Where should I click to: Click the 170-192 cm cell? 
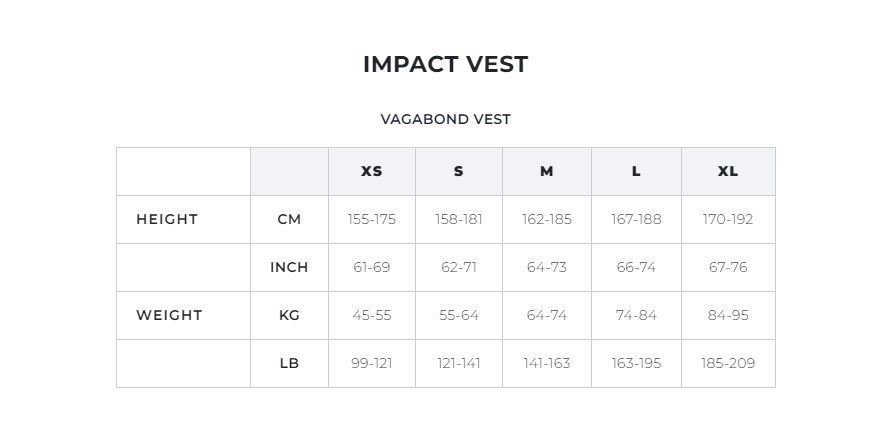pos(727,219)
